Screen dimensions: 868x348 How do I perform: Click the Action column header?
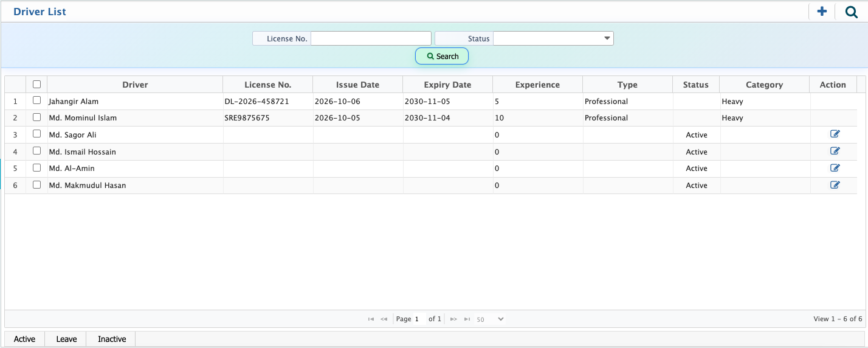click(x=833, y=85)
